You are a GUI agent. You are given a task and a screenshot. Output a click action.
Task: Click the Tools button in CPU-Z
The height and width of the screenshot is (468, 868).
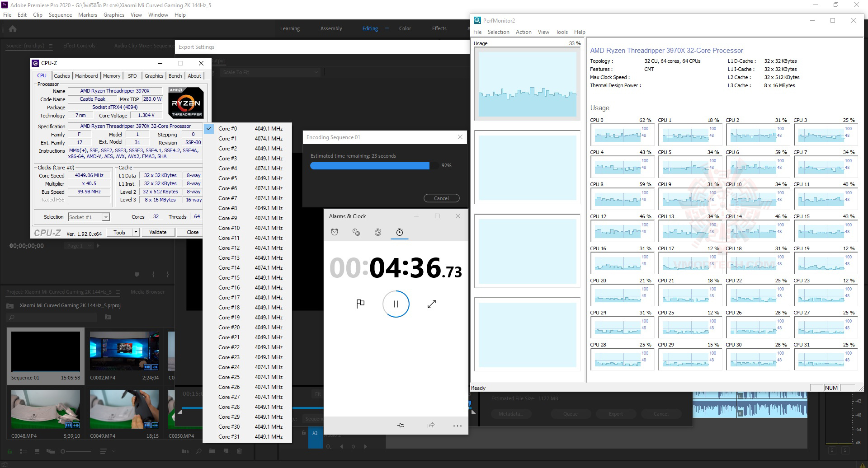pyautogui.click(x=119, y=232)
